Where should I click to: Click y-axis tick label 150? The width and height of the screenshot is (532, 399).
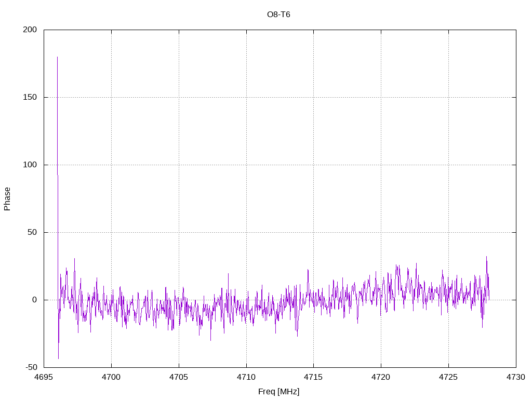[30, 97]
